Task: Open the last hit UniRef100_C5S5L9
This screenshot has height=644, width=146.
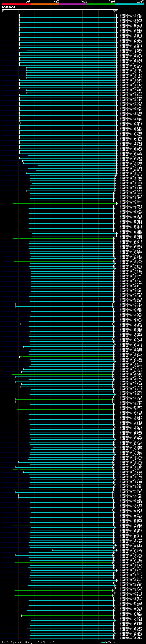Action: (x=131, y=638)
